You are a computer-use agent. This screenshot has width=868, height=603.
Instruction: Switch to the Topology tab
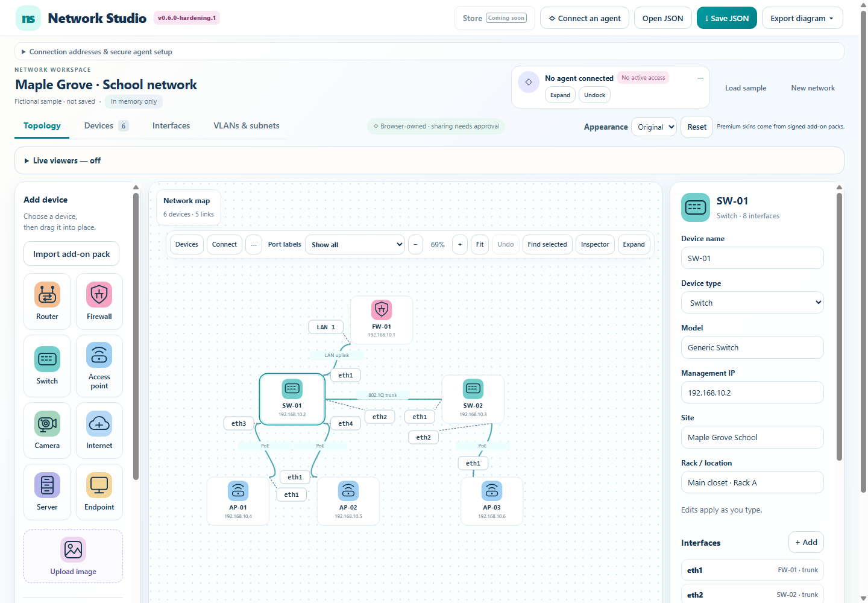point(42,125)
